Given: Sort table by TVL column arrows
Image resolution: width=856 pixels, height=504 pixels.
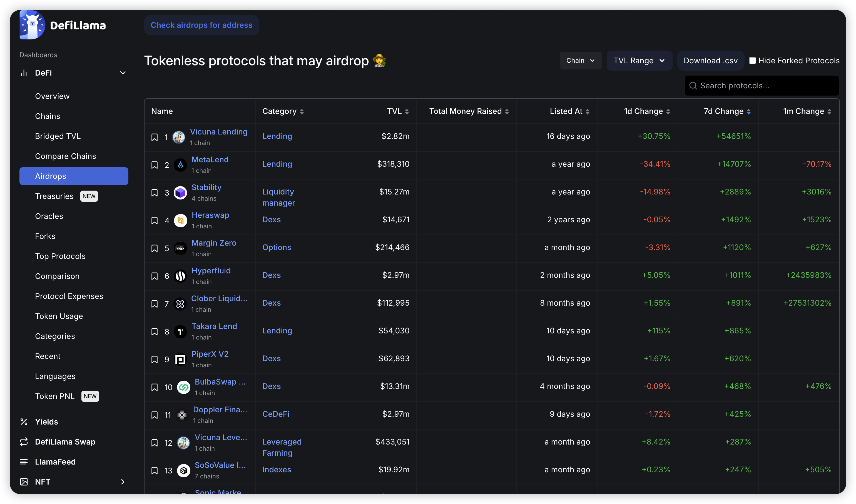Looking at the screenshot, I should (407, 112).
